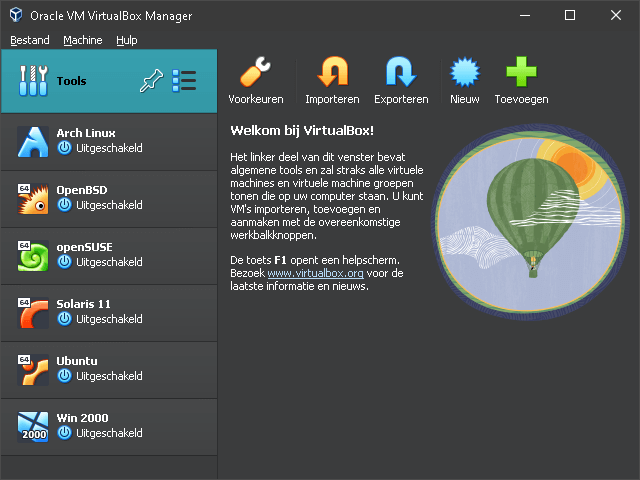Select the openSUSE name label

point(84,247)
